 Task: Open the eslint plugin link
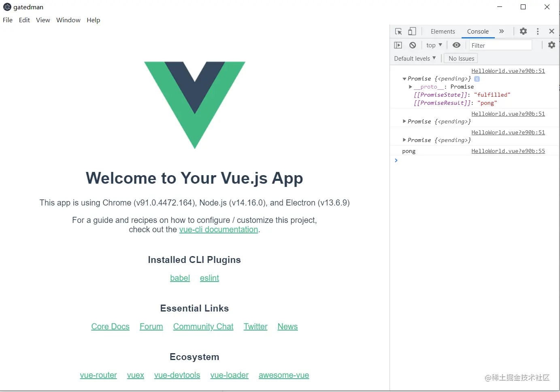click(209, 278)
